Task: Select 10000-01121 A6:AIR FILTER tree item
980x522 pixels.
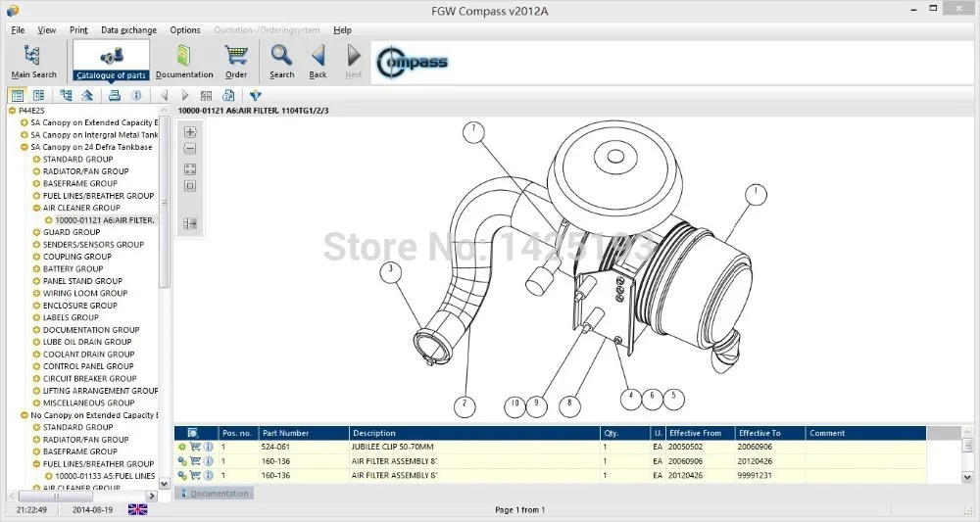Action: (x=105, y=220)
